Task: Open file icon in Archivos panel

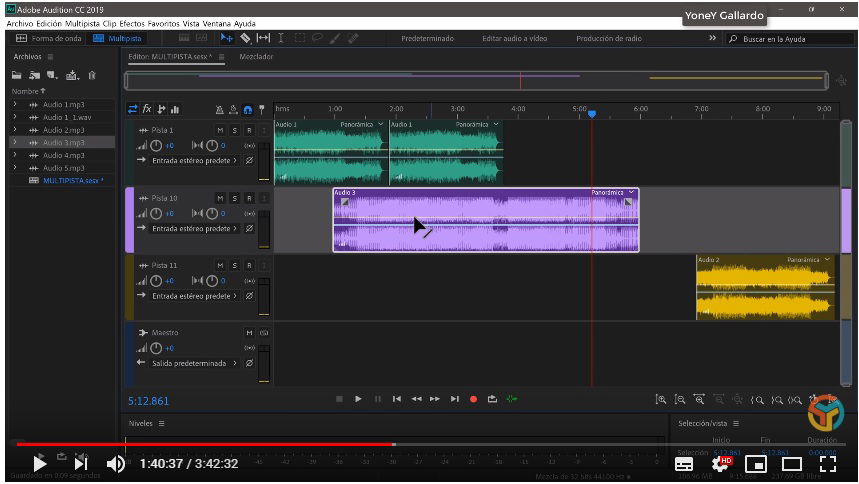Action: click(x=17, y=75)
